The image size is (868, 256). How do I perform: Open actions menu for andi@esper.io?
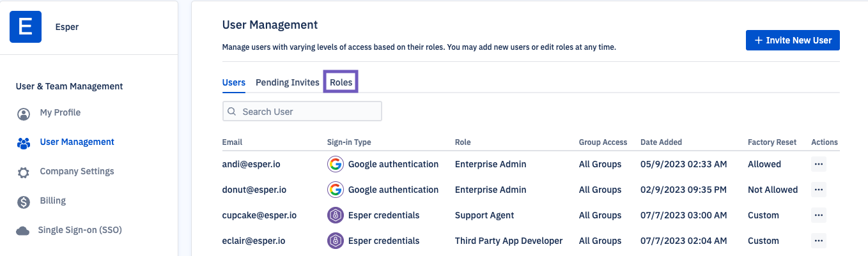coord(819,164)
